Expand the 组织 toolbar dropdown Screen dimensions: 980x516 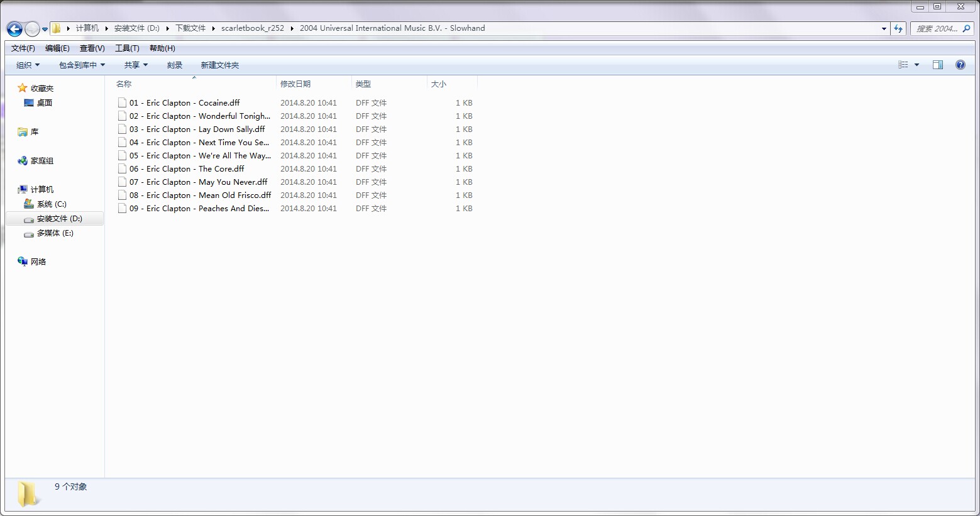pos(28,65)
